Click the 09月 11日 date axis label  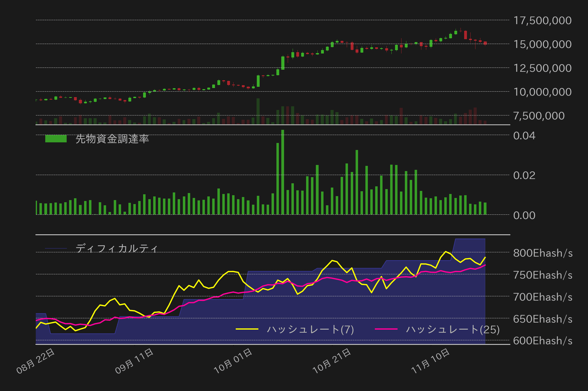pos(135,361)
